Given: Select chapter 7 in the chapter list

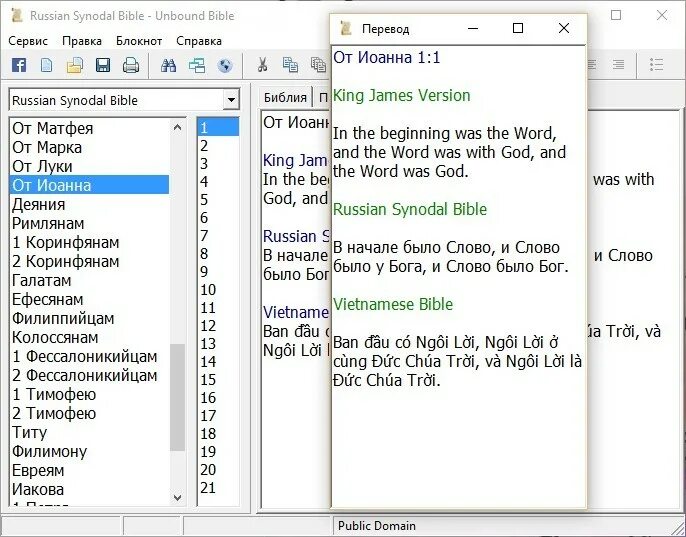Looking at the screenshot, I should [x=218, y=235].
